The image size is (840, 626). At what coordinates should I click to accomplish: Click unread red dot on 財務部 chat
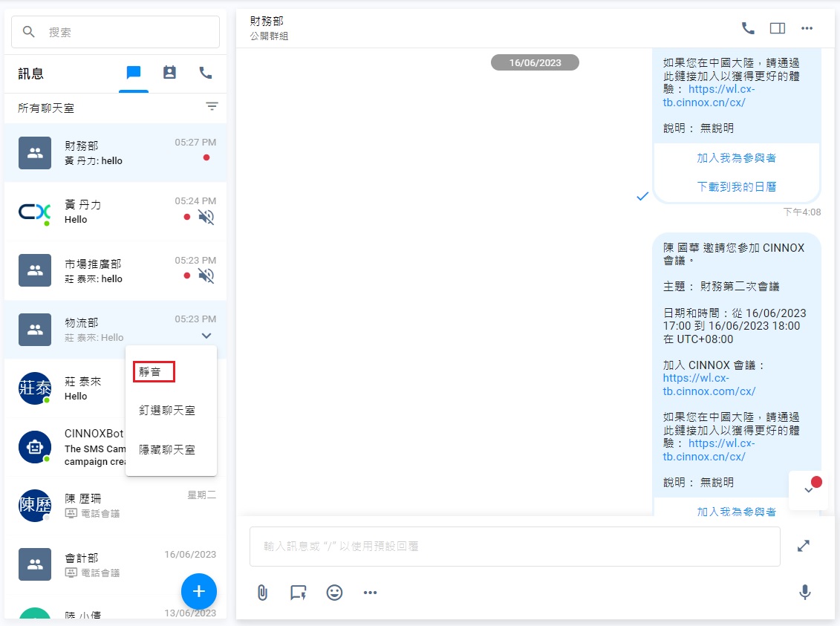[x=206, y=157]
